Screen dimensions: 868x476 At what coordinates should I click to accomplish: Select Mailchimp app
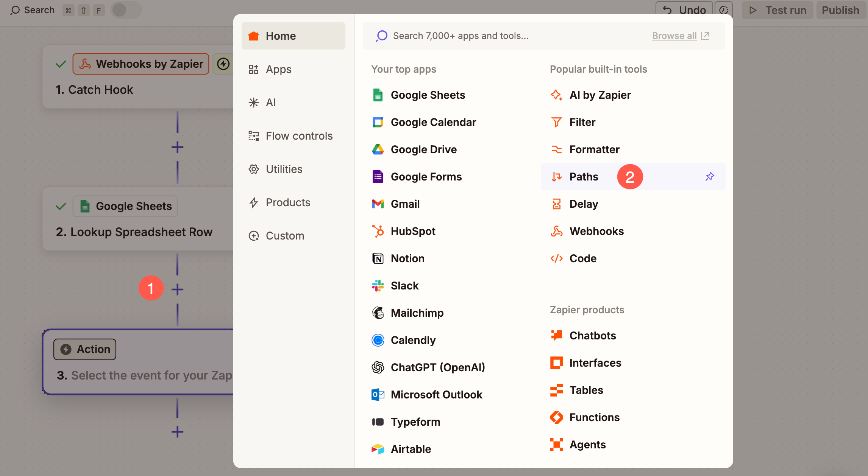click(x=407, y=313)
